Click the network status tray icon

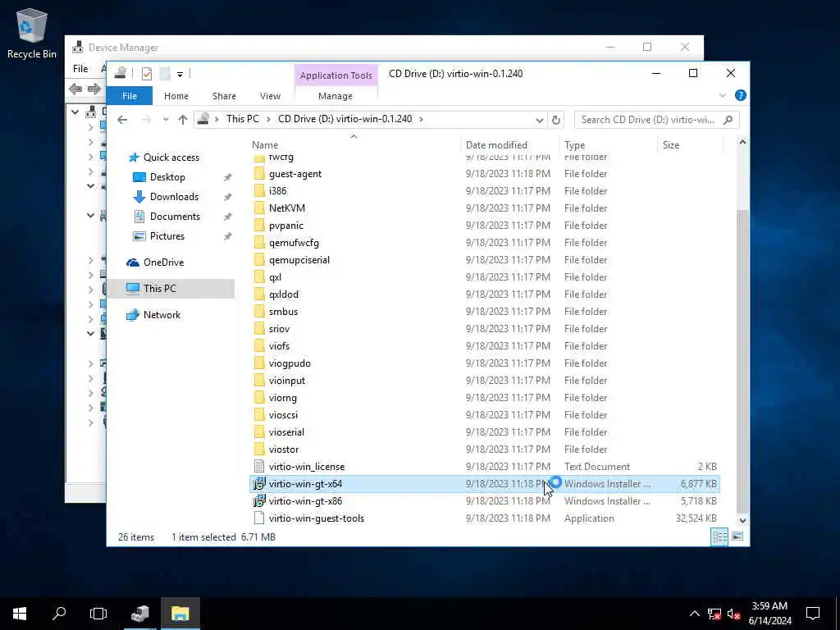point(714,614)
